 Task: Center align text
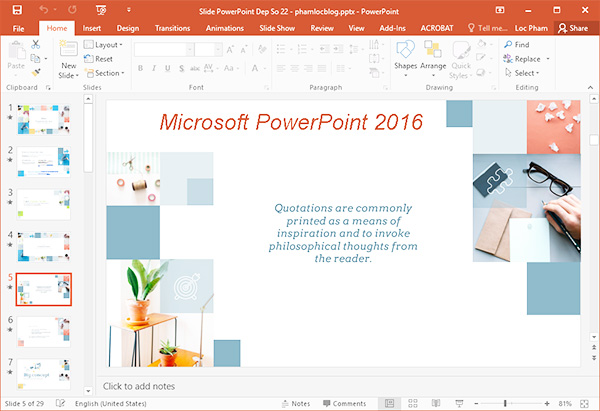(x=295, y=68)
